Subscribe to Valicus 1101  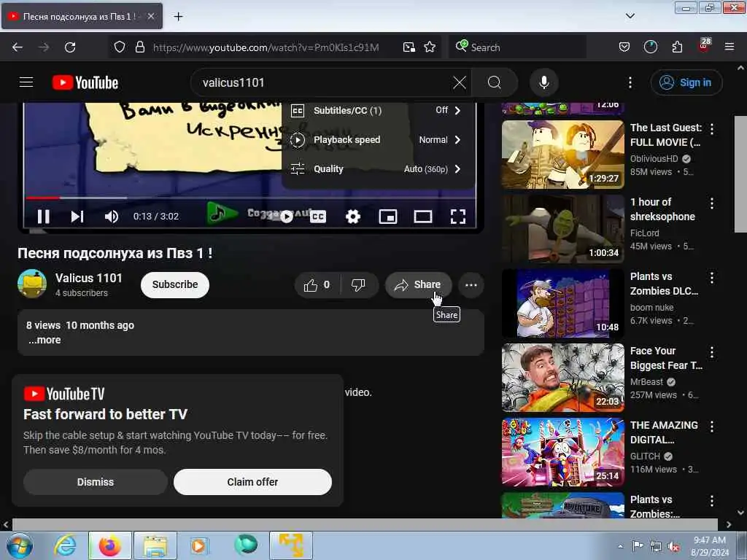click(175, 285)
